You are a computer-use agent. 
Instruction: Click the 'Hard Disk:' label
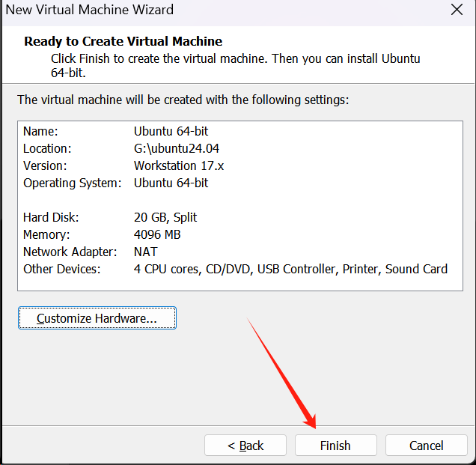pyautogui.click(x=51, y=217)
